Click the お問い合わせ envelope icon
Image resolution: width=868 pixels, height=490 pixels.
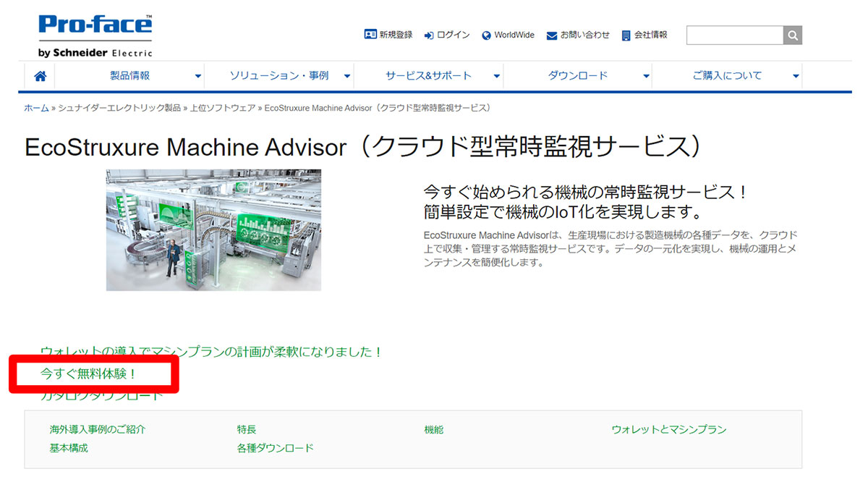[x=552, y=35]
